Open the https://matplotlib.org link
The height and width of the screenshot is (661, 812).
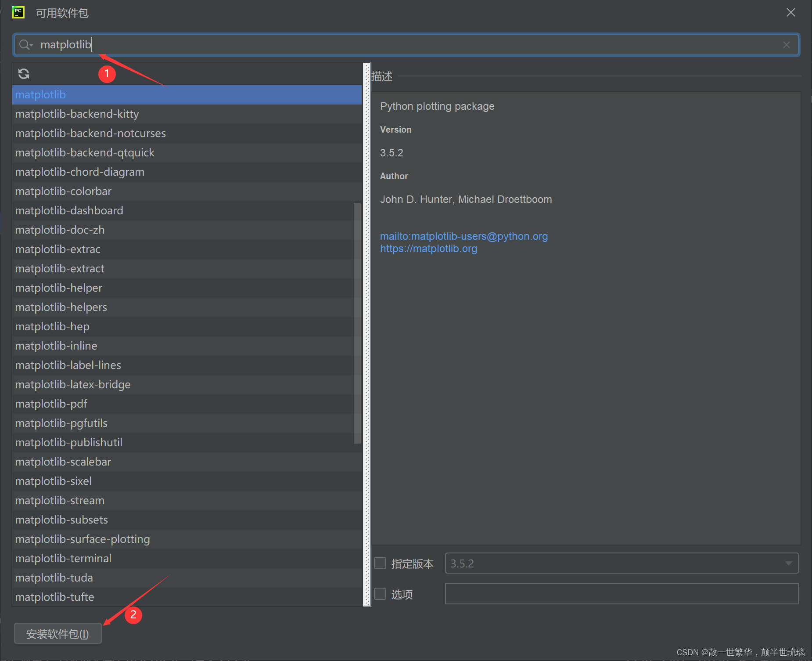click(x=428, y=249)
